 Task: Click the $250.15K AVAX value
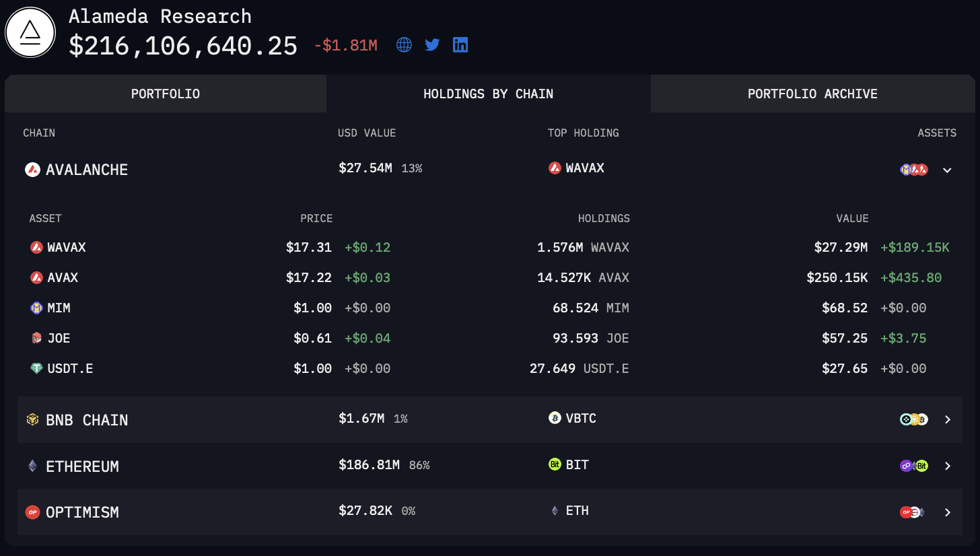click(837, 277)
